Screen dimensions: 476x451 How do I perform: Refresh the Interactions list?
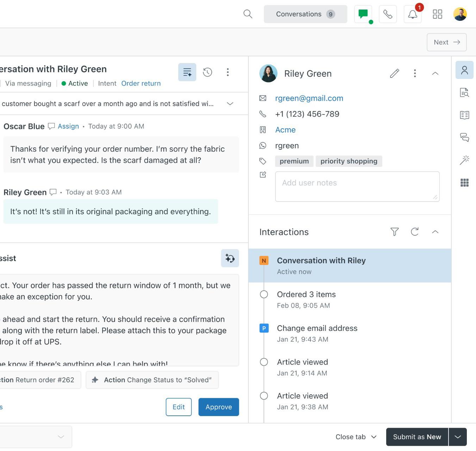(415, 232)
